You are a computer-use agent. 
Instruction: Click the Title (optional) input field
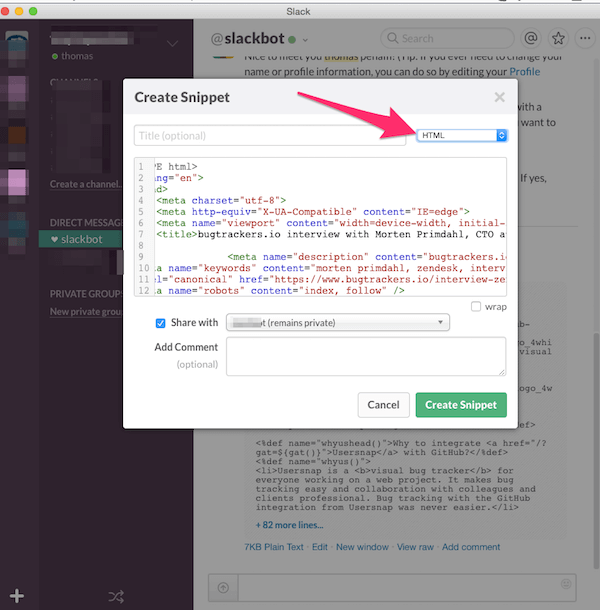[270, 135]
